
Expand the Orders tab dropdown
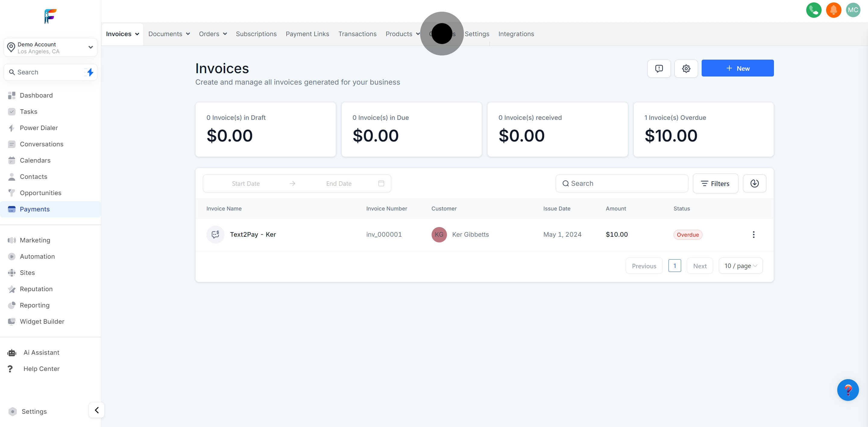tap(212, 34)
